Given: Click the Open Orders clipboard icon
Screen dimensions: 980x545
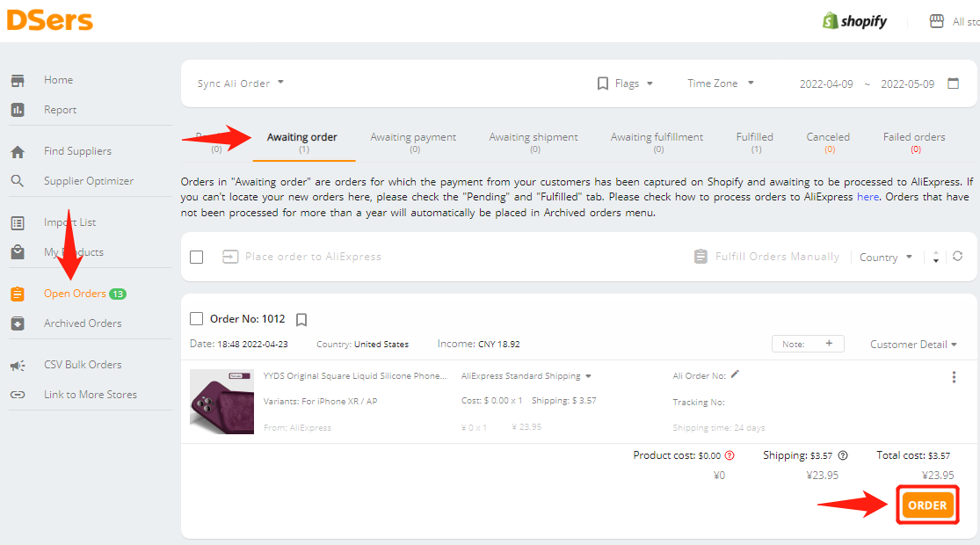Looking at the screenshot, I should coord(18,294).
